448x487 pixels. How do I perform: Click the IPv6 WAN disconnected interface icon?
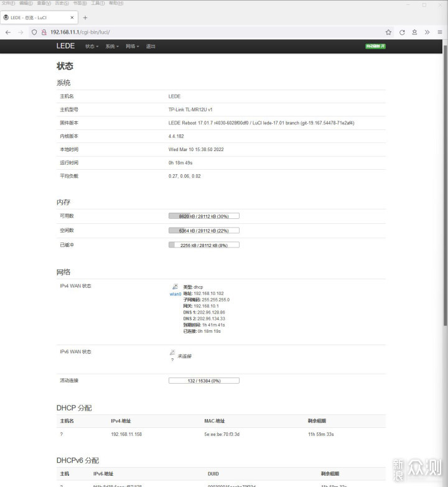tap(172, 352)
